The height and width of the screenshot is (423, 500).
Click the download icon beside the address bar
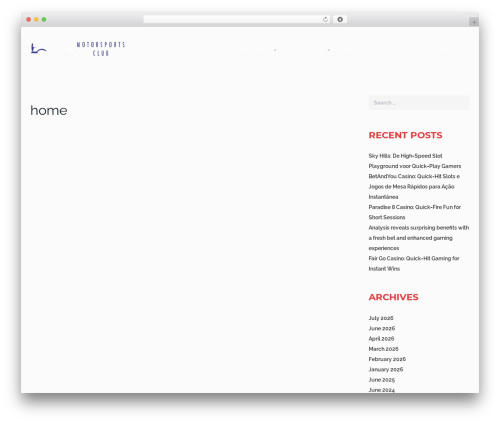tap(340, 20)
